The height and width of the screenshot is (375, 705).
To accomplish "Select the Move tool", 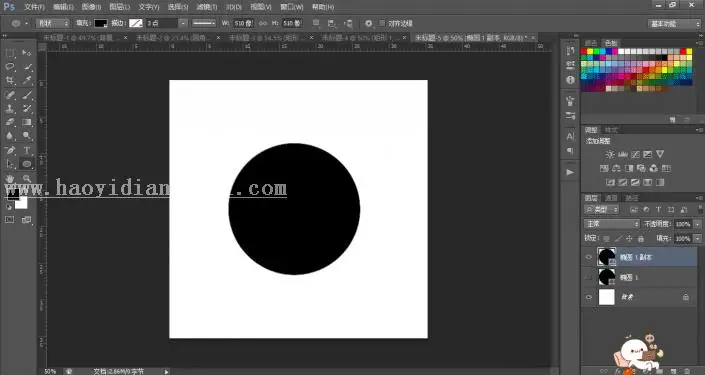I will click(27, 53).
